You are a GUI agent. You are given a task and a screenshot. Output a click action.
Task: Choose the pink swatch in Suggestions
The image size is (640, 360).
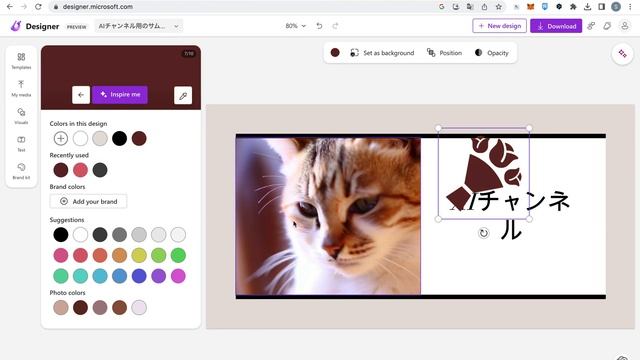(x=61, y=255)
